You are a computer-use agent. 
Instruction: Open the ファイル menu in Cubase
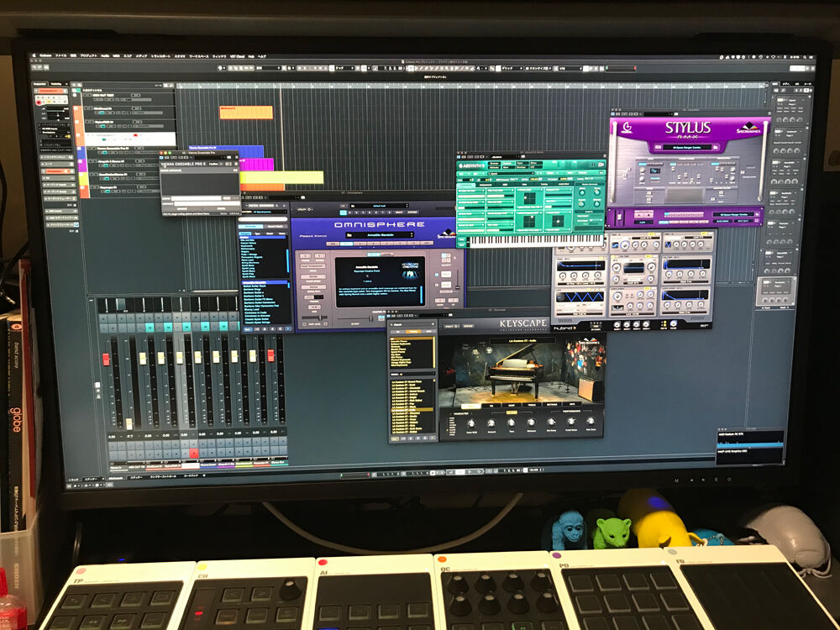pyautogui.click(x=60, y=55)
